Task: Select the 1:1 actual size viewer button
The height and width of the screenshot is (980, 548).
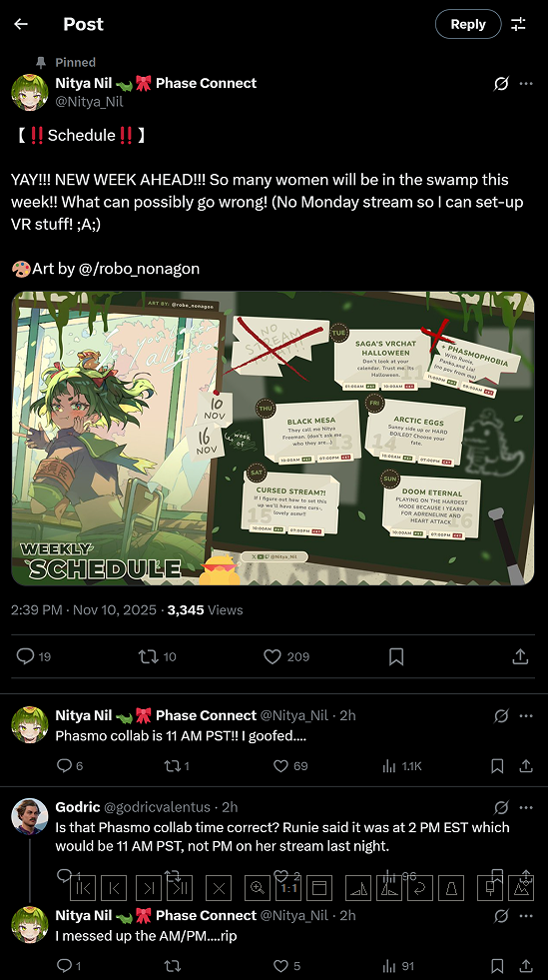Action: (288, 887)
